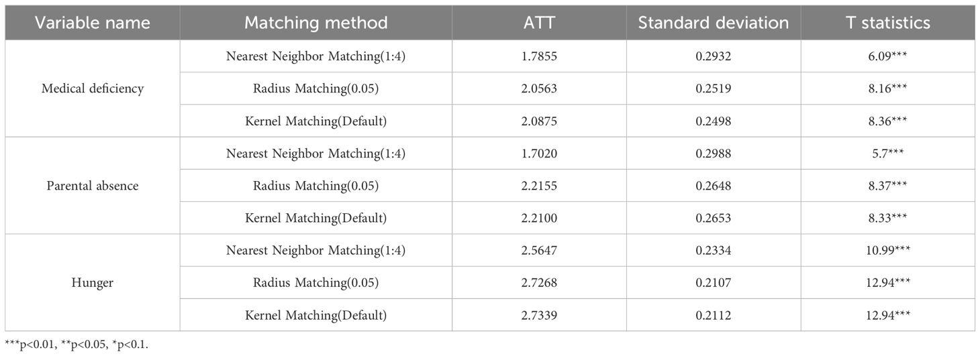Click ATT value 2.5647
The width and height of the screenshot is (980, 356).
tap(538, 251)
